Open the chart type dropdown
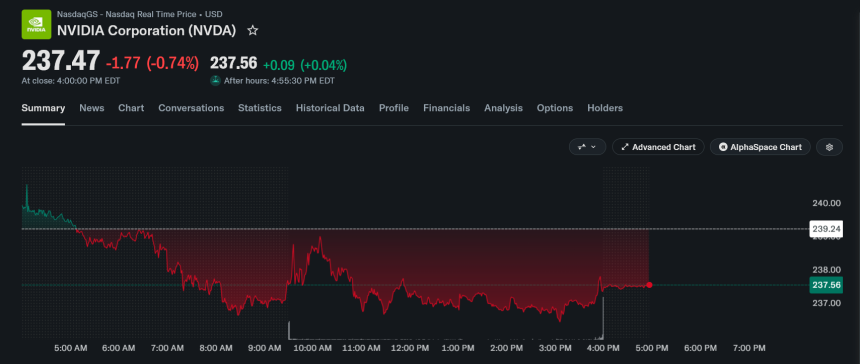860x364 pixels. coord(587,147)
